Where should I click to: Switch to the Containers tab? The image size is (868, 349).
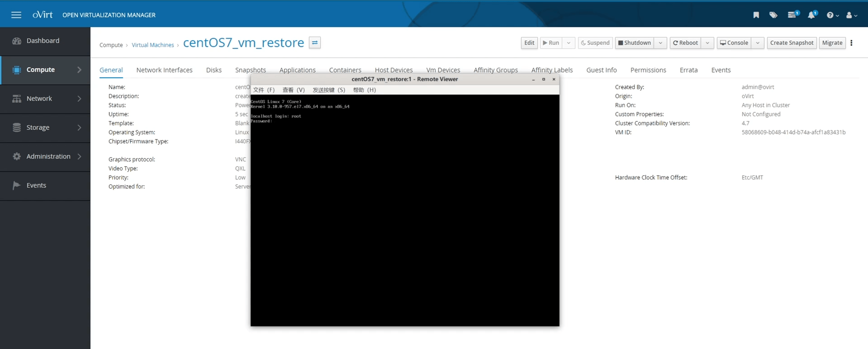click(345, 70)
